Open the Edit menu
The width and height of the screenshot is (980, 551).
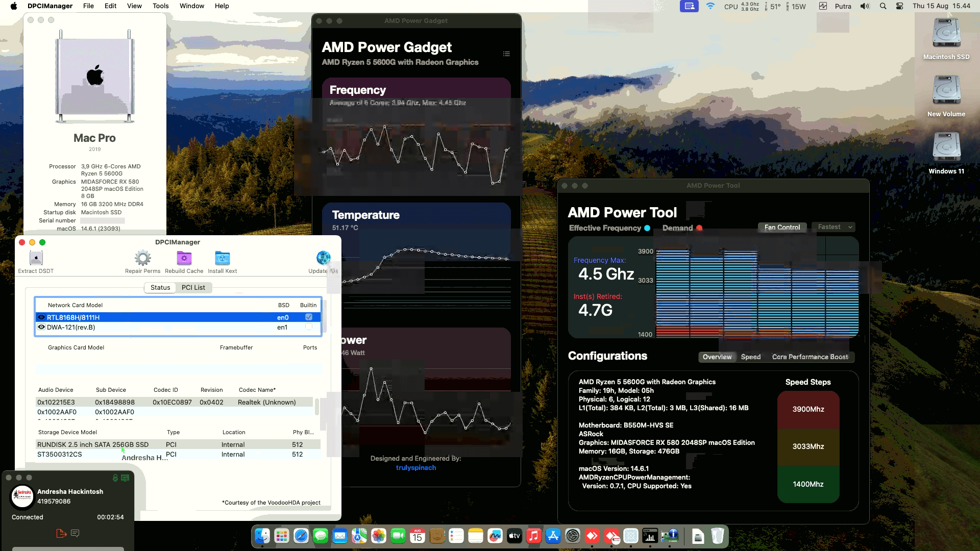click(x=110, y=6)
